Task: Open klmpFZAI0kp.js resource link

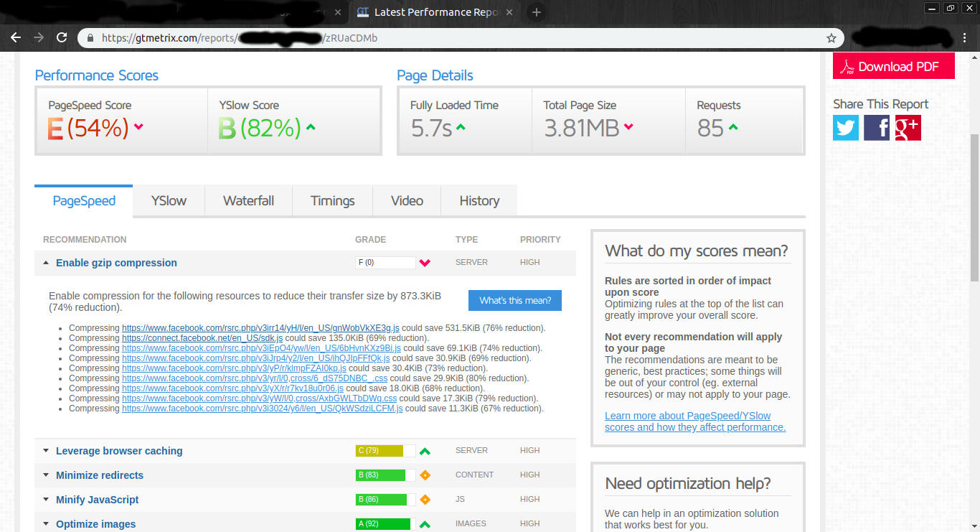Action: pyautogui.click(x=234, y=368)
